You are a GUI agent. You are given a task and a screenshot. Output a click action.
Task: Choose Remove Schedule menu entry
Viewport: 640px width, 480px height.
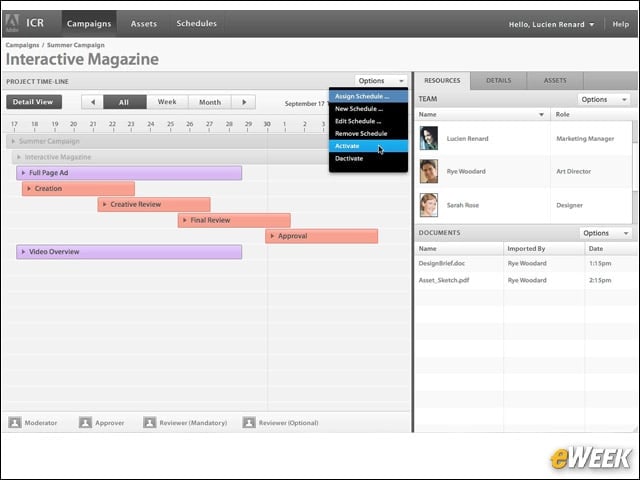coord(368,133)
